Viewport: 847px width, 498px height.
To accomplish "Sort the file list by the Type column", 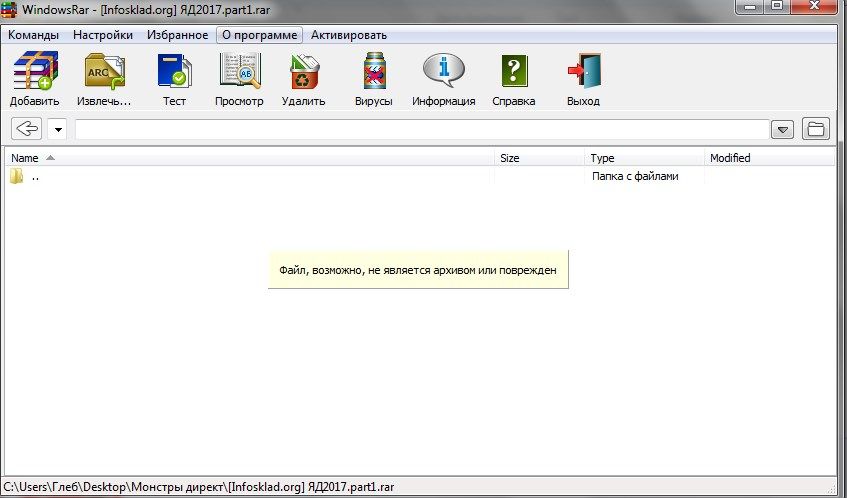I will click(644, 158).
